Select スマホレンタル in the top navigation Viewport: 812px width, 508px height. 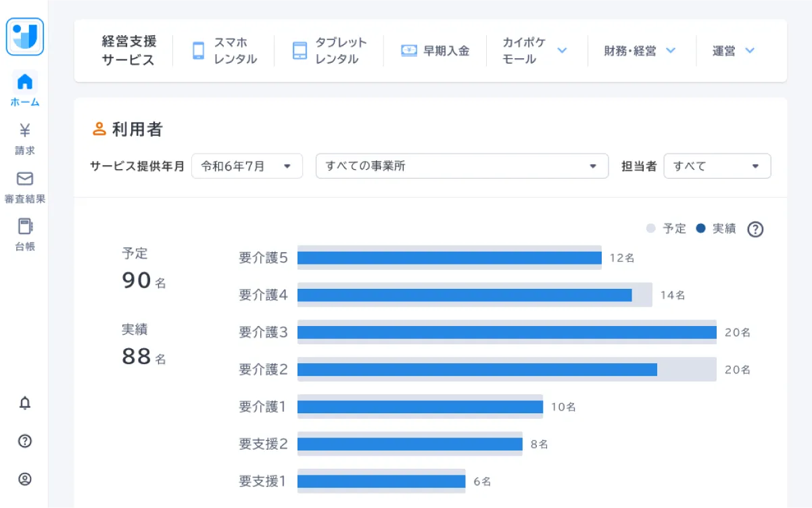[x=224, y=50]
